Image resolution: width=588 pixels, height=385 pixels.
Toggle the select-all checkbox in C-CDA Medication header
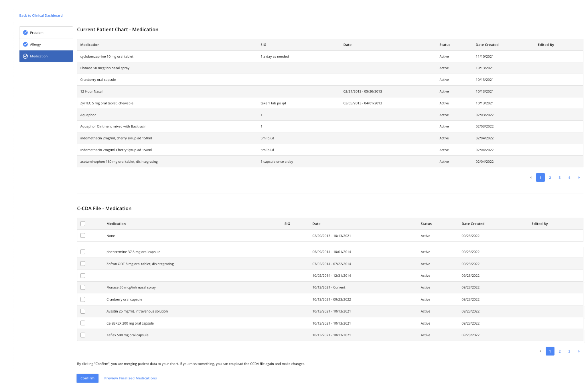tap(83, 224)
